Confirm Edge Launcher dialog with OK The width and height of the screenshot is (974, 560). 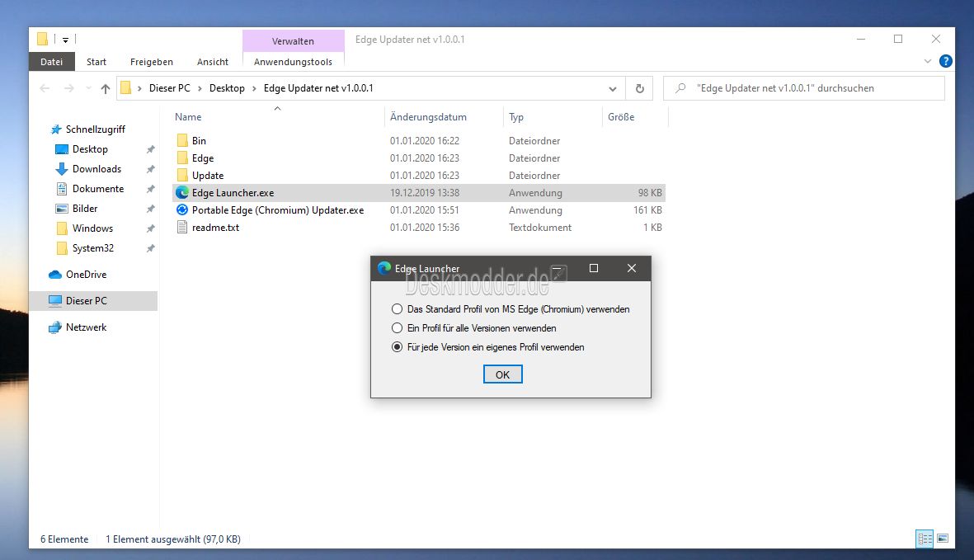click(x=502, y=374)
